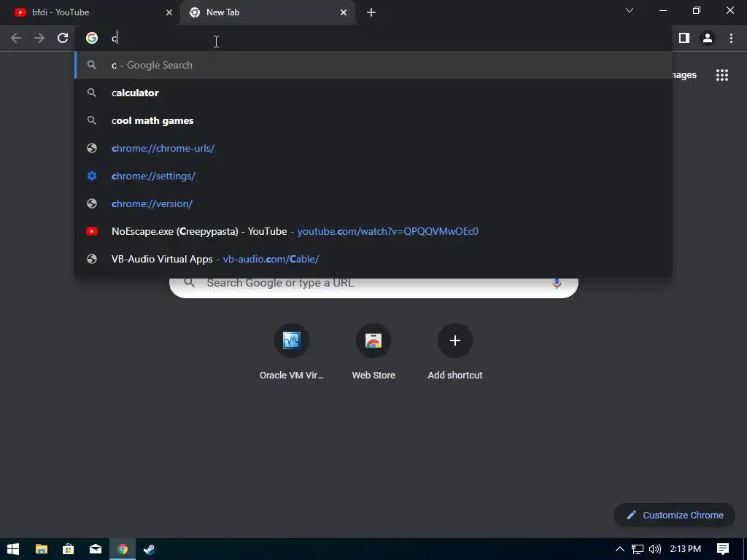
Task: Click the globe icon beside chrome://chrome-urls/
Action: 92,148
